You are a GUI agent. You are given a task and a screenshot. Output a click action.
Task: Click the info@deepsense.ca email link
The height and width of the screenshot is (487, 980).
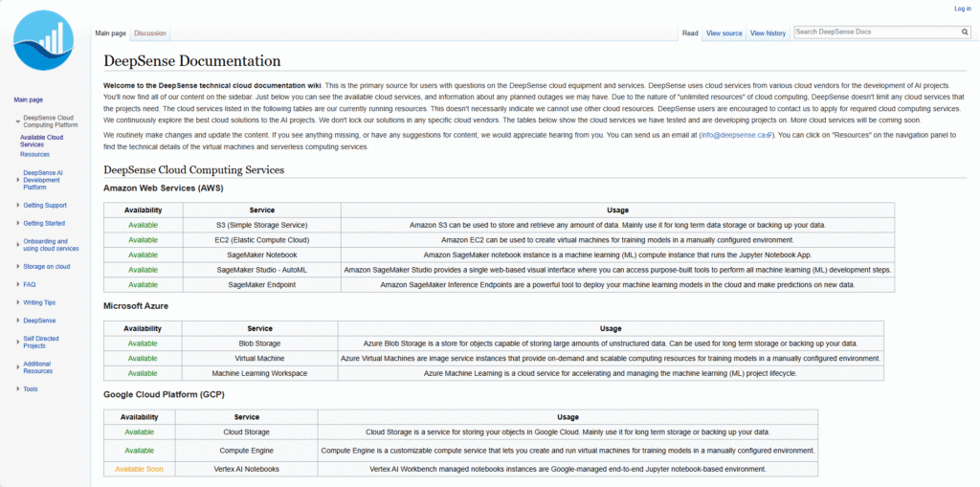click(x=733, y=136)
